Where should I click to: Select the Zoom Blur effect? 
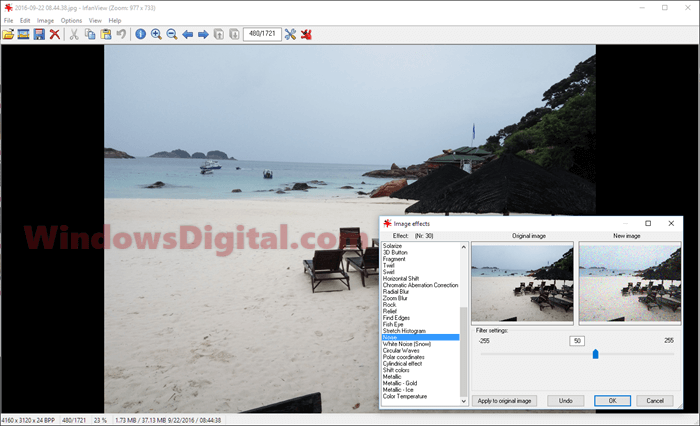(x=395, y=298)
